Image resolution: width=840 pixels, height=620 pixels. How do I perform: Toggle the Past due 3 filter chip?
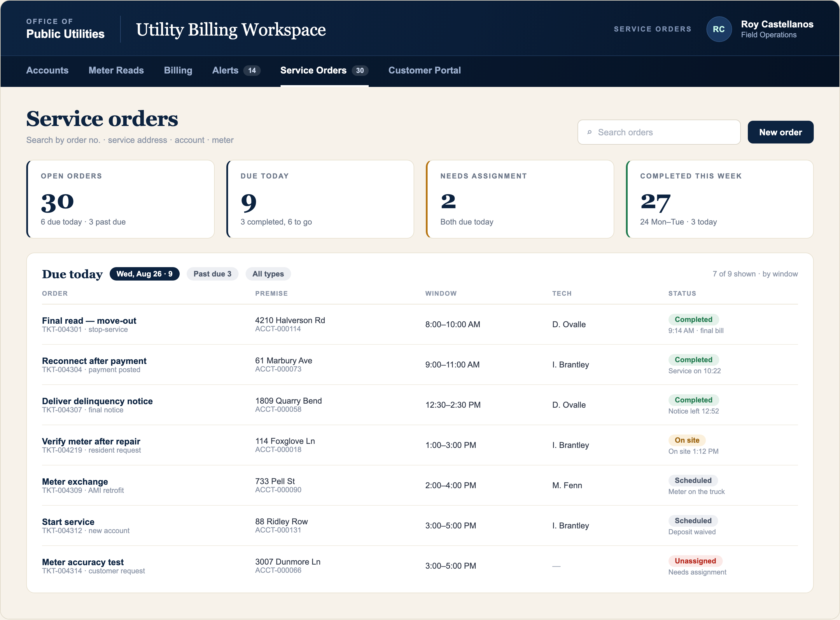[212, 274]
